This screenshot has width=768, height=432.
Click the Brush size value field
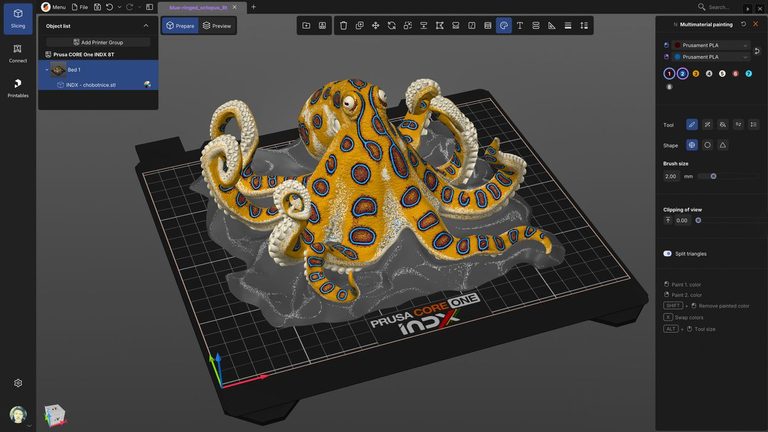tap(671, 176)
